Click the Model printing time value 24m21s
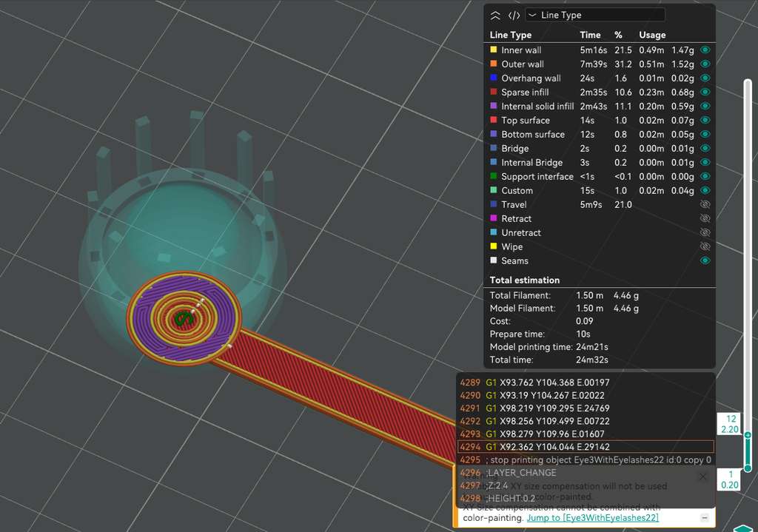 click(592, 347)
